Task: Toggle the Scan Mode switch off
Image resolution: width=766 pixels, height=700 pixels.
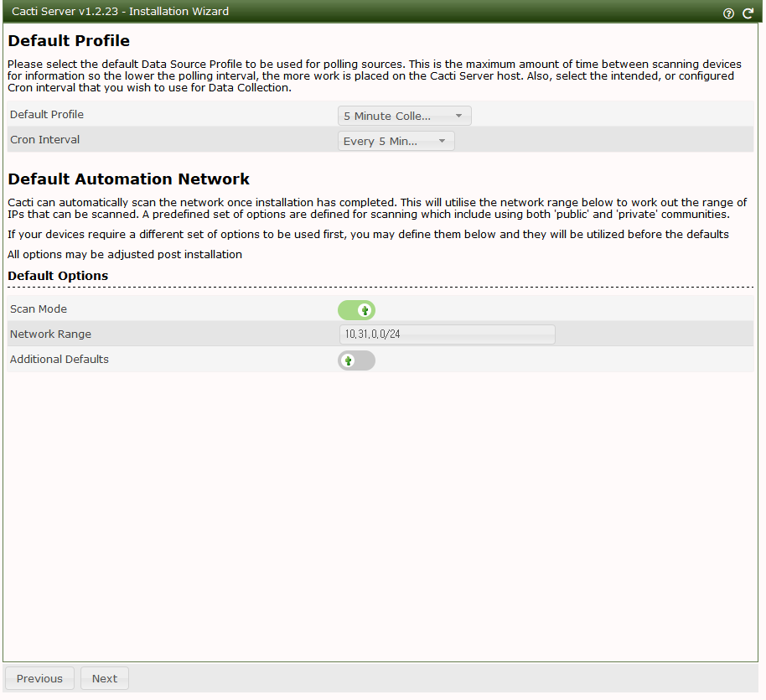Action: click(x=357, y=310)
